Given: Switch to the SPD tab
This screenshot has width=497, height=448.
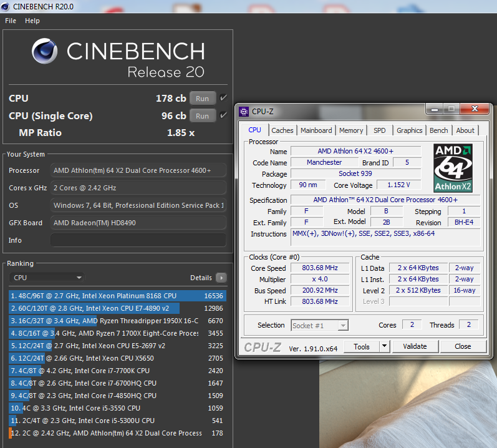Looking at the screenshot, I should (x=379, y=130).
